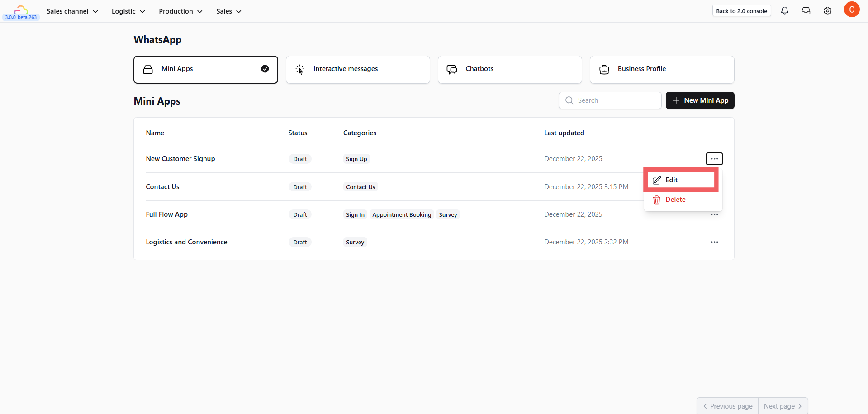Switch to the Business Profile tab
Image resolution: width=868 pixels, height=414 pixels.
(x=662, y=70)
